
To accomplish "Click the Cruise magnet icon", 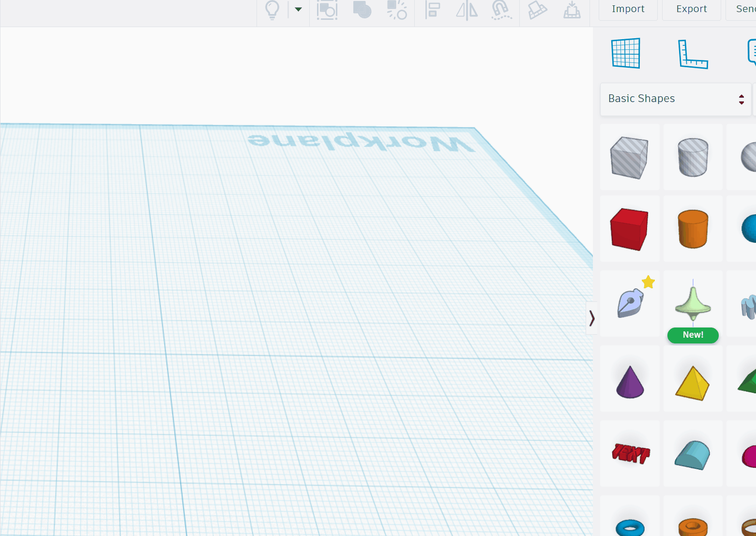I will (x=501, y=10).
